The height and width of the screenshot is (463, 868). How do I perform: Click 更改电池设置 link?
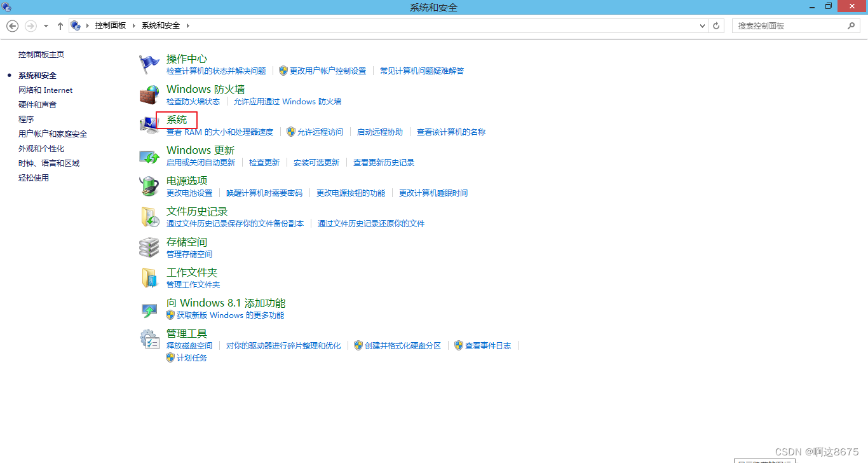coord(189,193)
